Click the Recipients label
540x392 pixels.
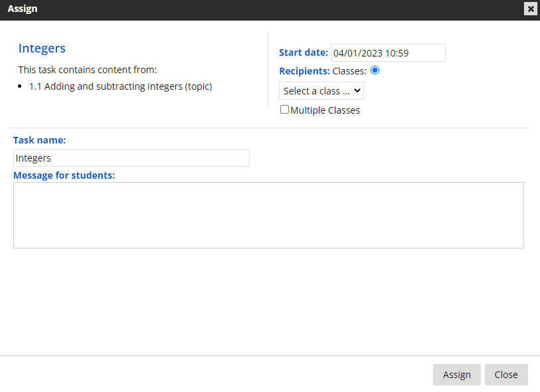coord(304,71)
